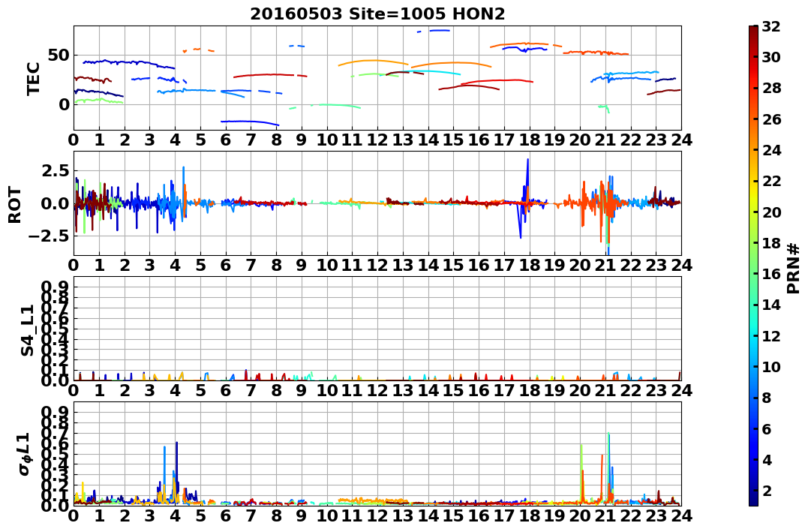This screenshot has height=532, width=808.
Task: Click the sigma-phi L1 y-axis label
Action: coord(24,454)
